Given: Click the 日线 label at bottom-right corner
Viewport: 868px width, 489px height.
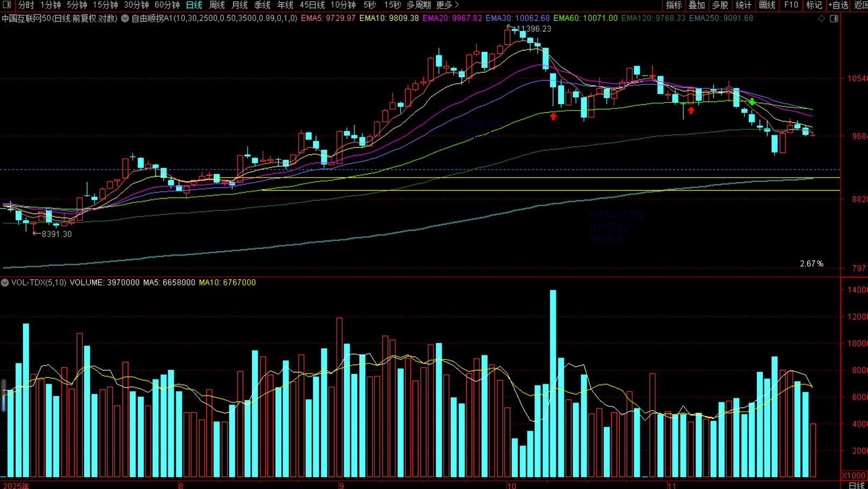Looking at the screenshot, I should pyautogui.click(x=857, y=485).
